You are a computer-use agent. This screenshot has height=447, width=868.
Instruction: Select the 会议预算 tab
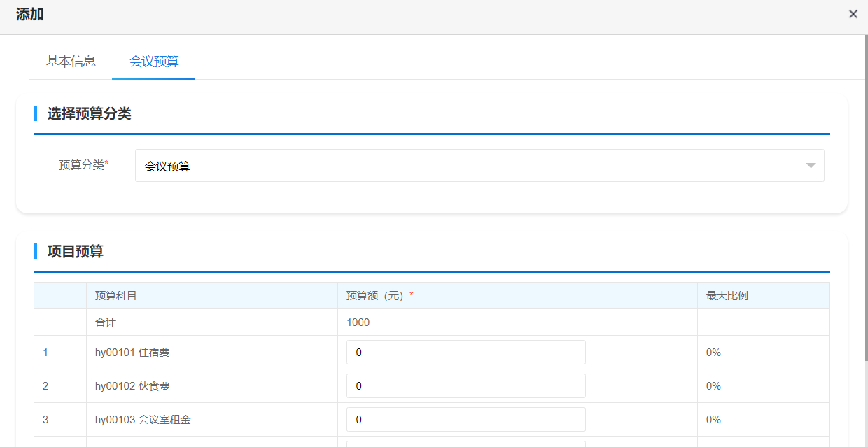pos(154,62)
